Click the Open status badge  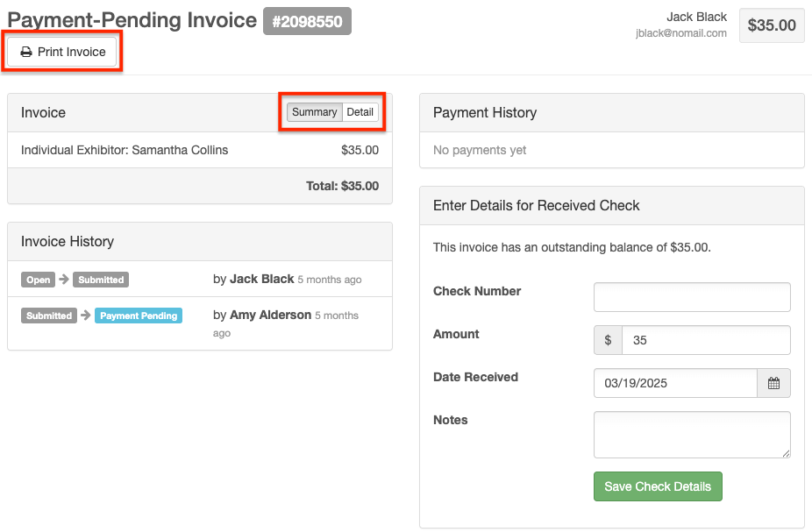click(x=39, y=280)
